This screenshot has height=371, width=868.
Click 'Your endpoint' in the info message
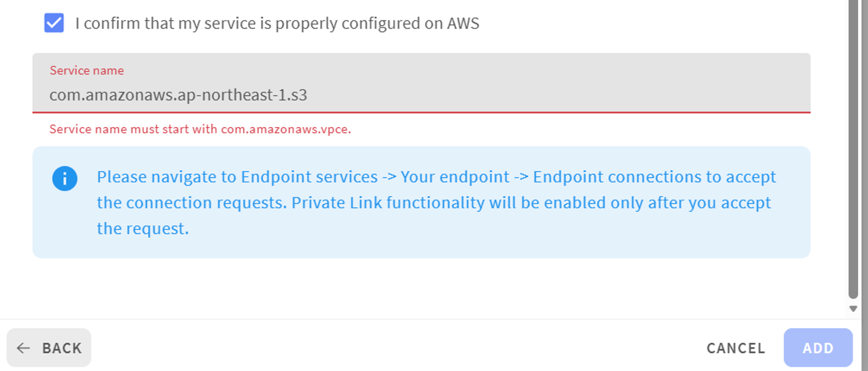point(455,177)
